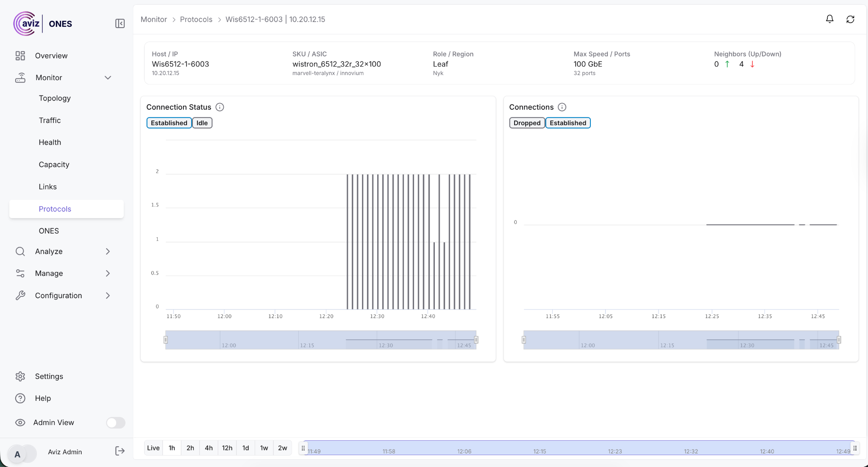Image resolution: width=868 pixels, height=467 pixels.
Task: Toggle the Idle series filter
Action: click(202, 123)
